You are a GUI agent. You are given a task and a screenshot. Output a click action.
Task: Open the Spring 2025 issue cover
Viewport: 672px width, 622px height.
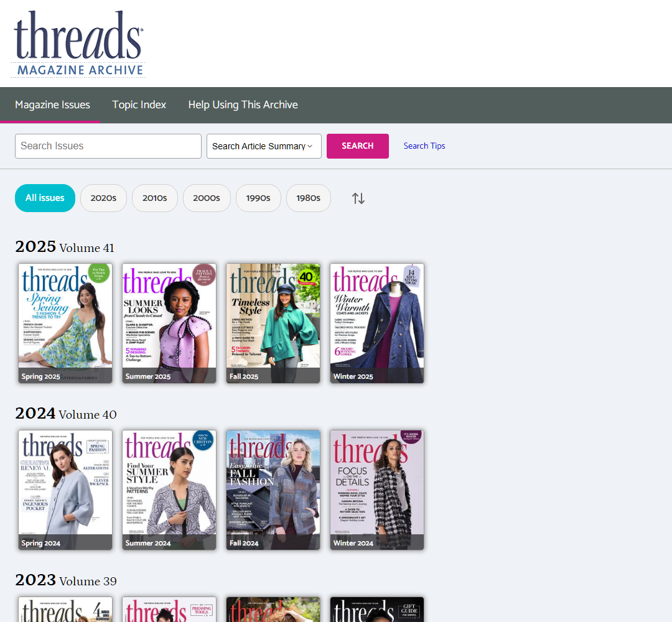click(x=65, y=323)
